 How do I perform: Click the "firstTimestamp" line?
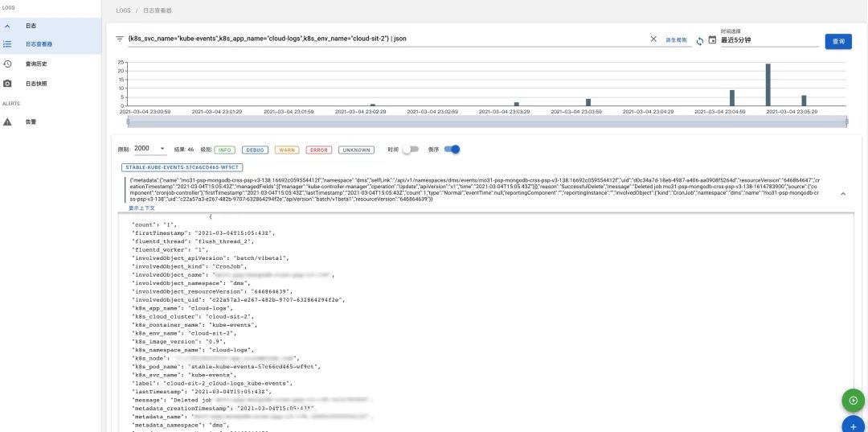(203, 233)
